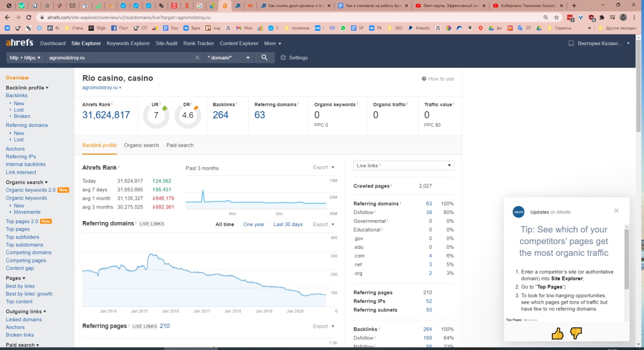Run search with the magnifier button

(265, 58)
